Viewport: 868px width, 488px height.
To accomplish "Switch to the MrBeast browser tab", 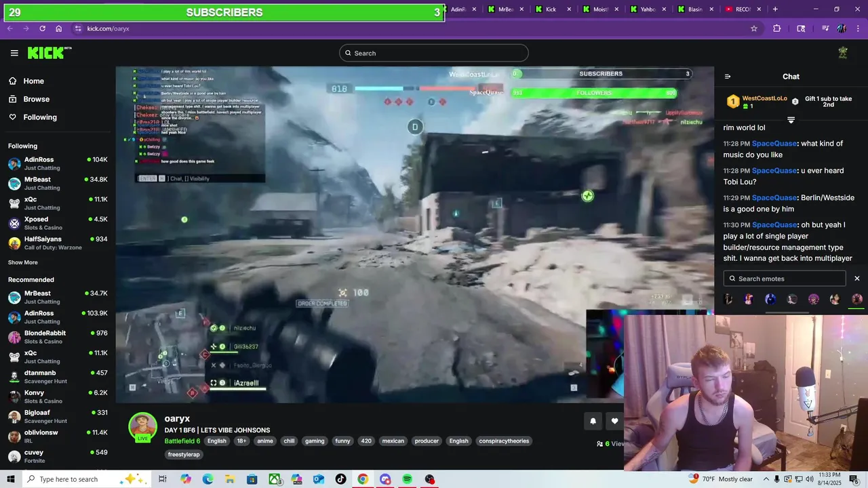I will point(506,9).
